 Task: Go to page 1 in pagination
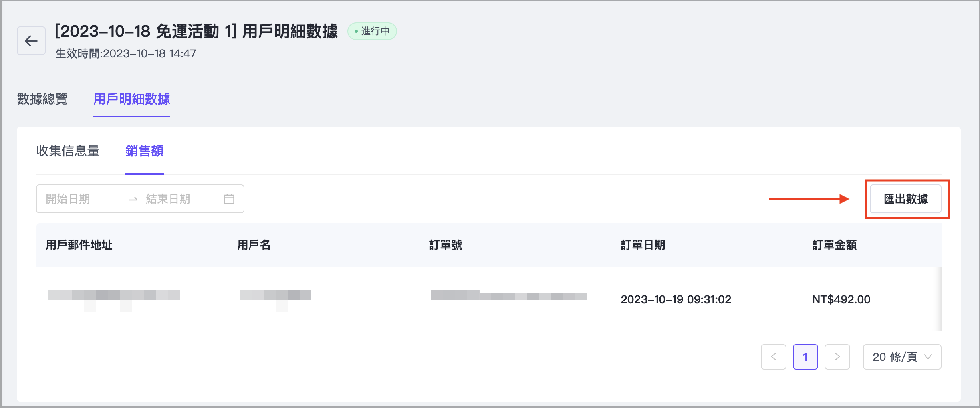click(805, 357)
